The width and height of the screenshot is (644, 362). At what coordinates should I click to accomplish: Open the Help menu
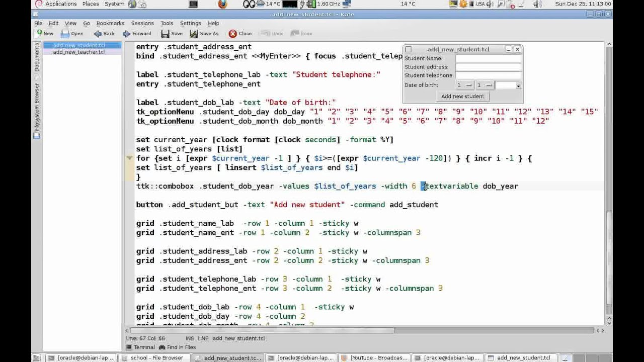(213, 23)
